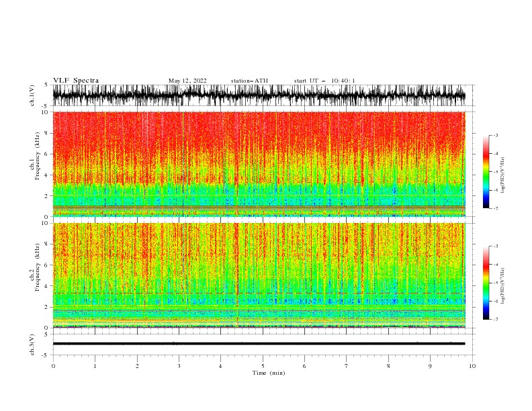Click the time axis tick label '5'

point(263,366)
